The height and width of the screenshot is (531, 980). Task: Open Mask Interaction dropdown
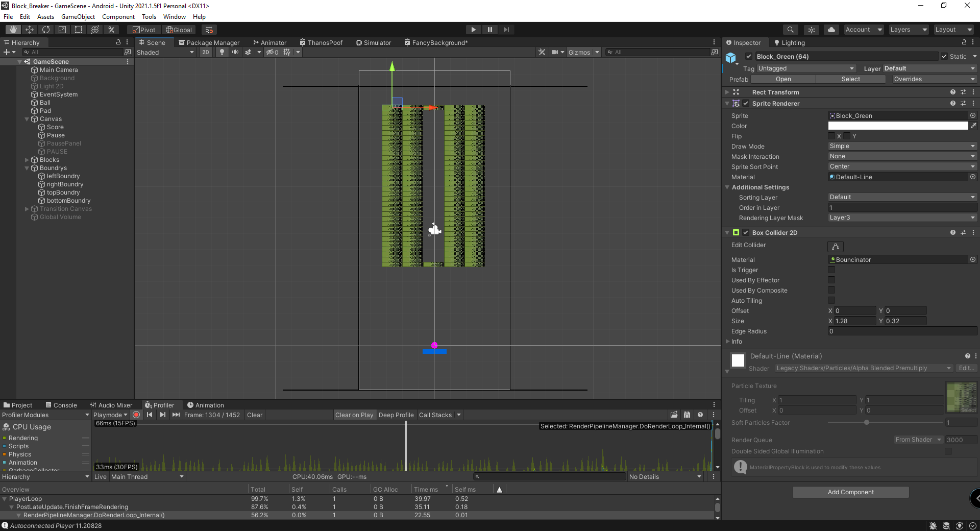tap(902, 156)
